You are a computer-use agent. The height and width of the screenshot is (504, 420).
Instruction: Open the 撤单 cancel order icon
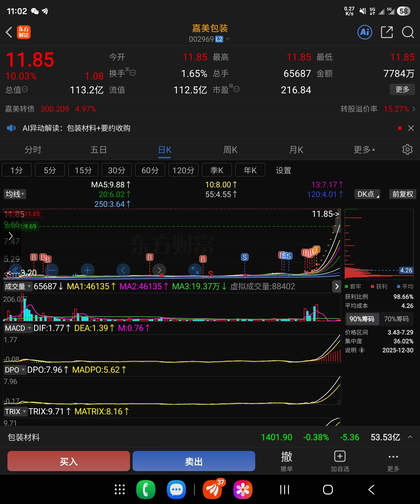coord(286,461)
